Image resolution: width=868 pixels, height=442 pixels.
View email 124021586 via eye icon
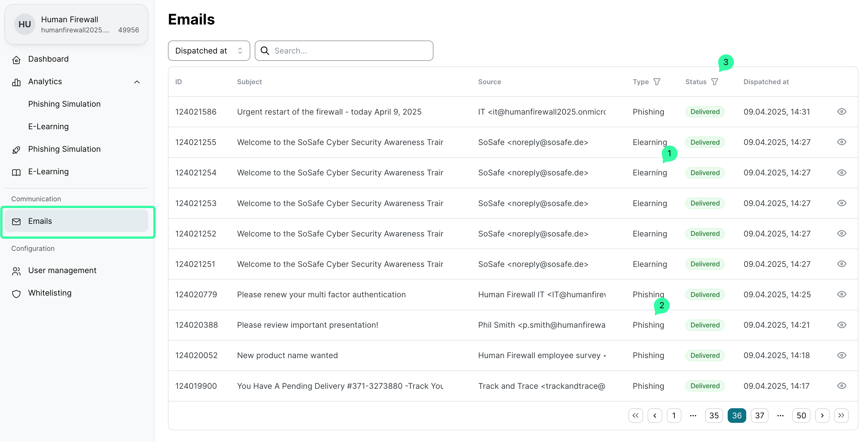coord(842,112)
